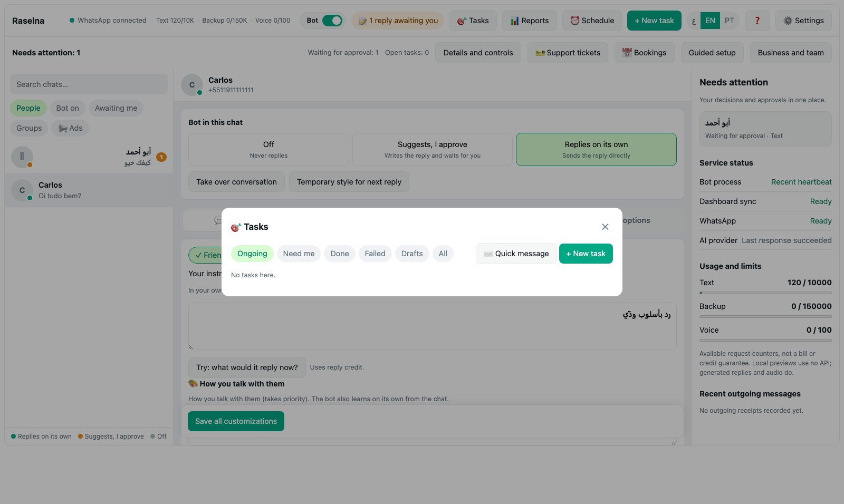844x504 pixels.
Task: Open the Drafts filter in Tasks
Action: point(412,254)
